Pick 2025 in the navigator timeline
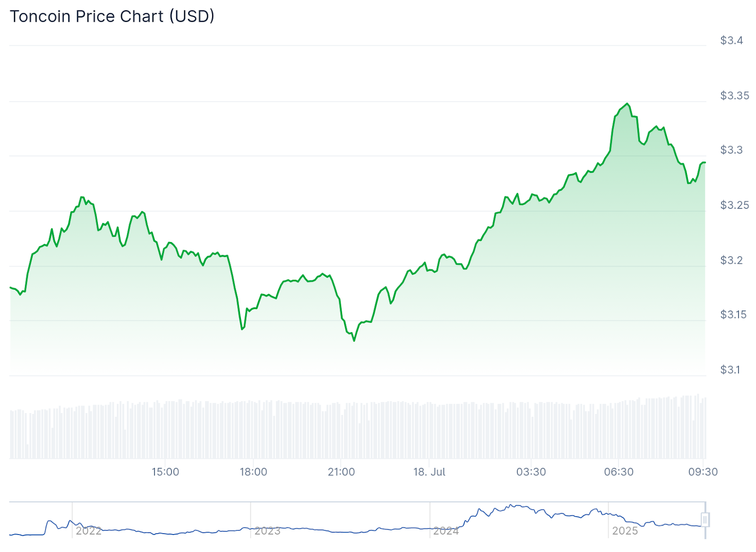Screen dimensions: 756x552 pyautogui.click(x=625, y=531)
